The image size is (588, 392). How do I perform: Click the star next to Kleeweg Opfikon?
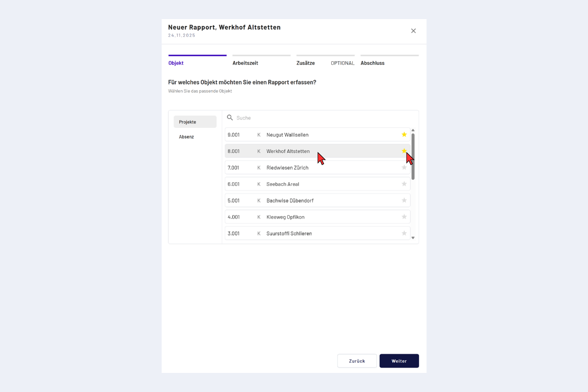coord(404,217)
